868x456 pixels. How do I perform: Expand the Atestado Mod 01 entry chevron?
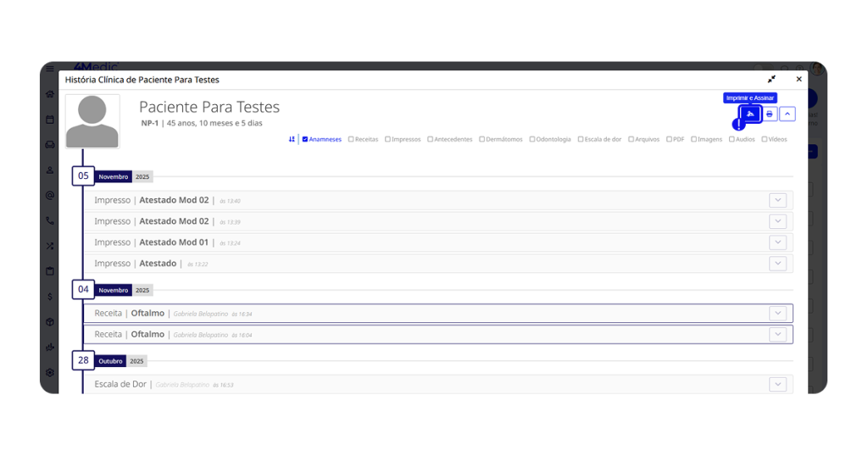(x=777, y=242)
